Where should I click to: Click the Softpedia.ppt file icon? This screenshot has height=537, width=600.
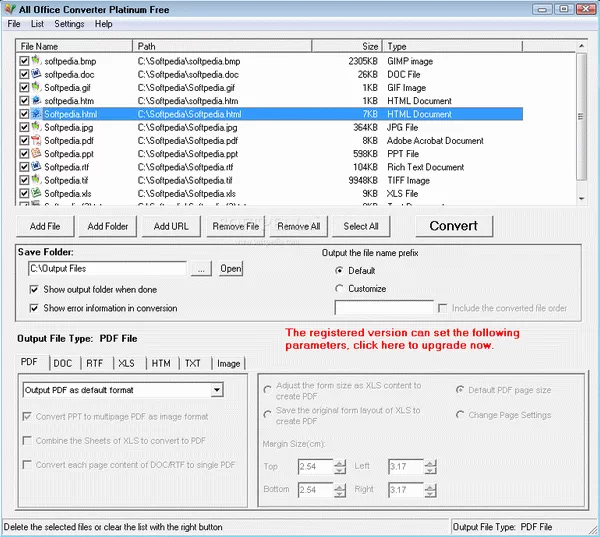tap(37, 154)
